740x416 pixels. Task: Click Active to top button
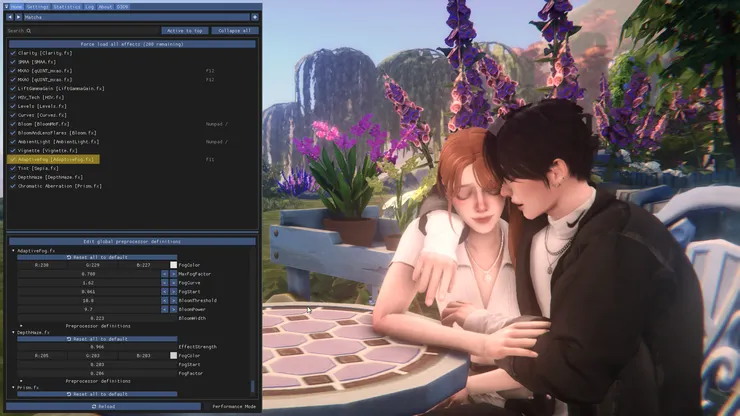tap(185, 31)
